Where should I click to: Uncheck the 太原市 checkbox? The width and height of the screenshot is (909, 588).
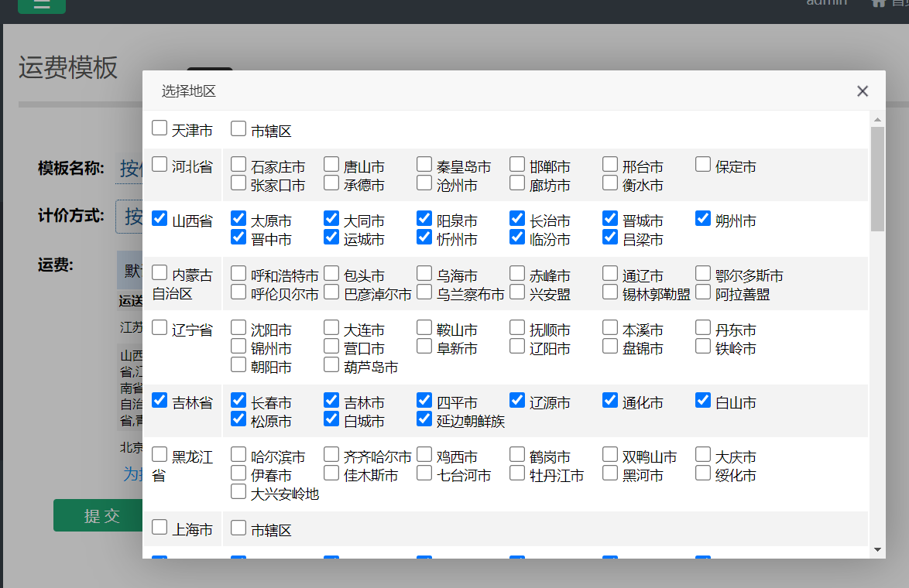pyautogui.click(x=238, y=218)
